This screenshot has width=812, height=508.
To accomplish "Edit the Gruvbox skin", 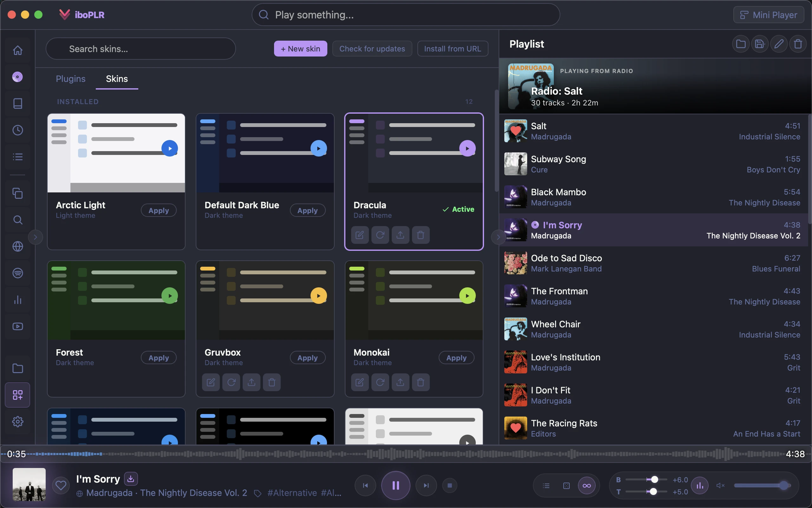I will click(x=211, y=382).
